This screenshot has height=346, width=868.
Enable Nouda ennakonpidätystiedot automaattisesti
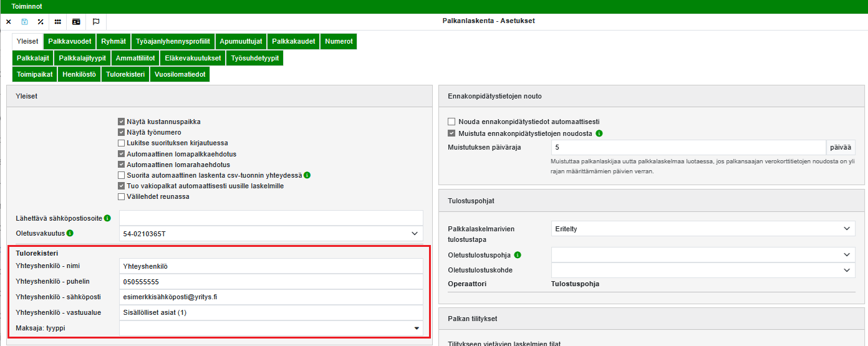451,122
